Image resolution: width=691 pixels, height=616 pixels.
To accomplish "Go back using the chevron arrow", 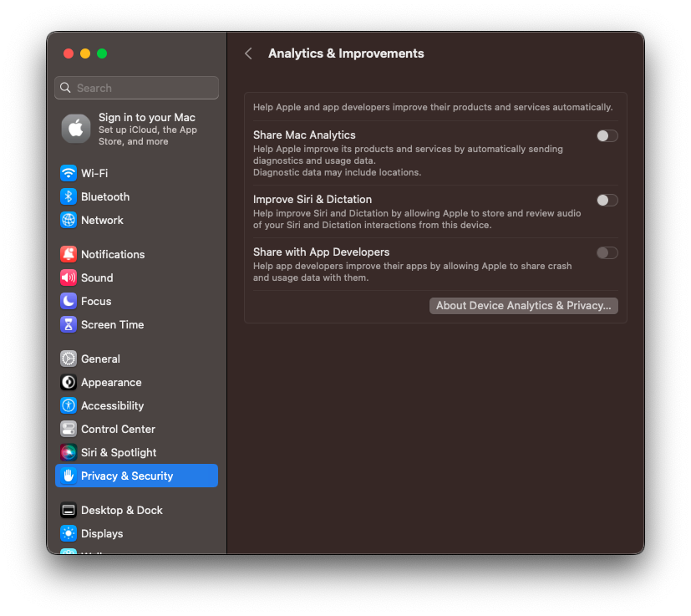I will (x=248, y=53).
